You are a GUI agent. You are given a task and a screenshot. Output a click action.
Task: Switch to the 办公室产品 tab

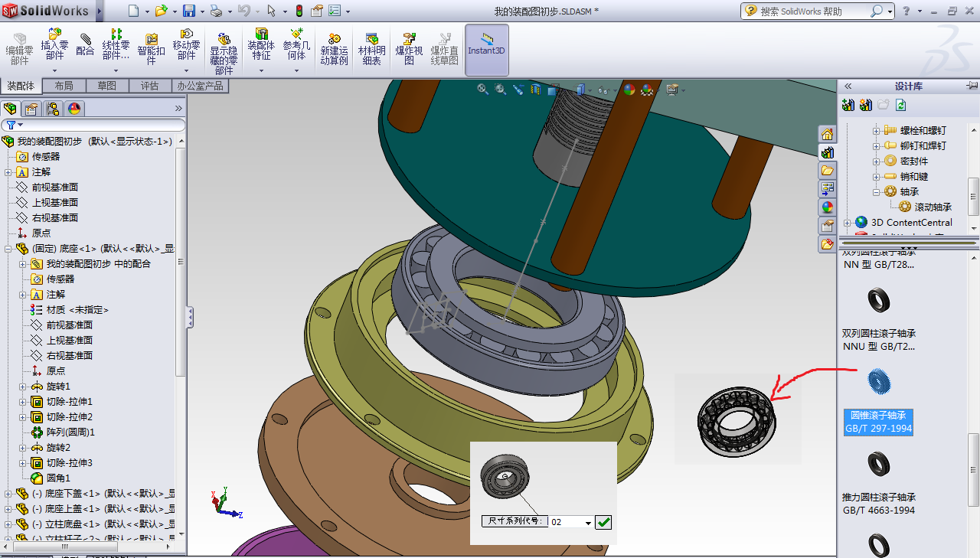(199, 86)
